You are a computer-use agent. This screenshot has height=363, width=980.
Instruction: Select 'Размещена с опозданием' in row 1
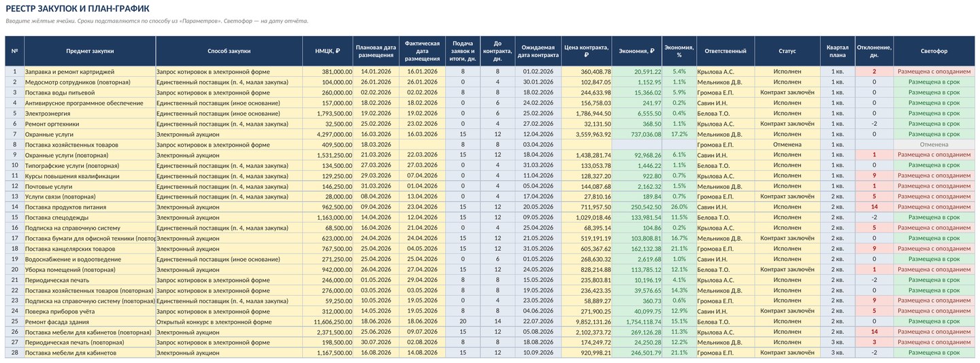(x=934, y=71)
